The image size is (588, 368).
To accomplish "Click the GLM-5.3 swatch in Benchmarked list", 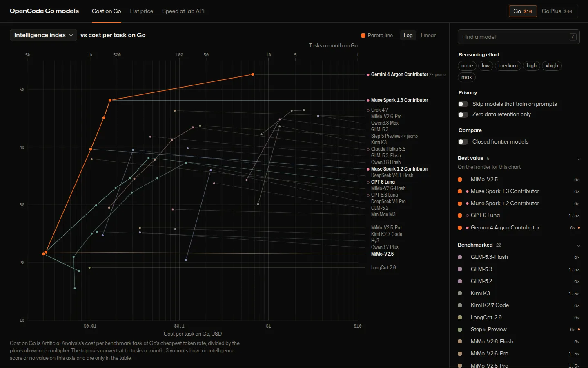I will click(x=460, y=269).
